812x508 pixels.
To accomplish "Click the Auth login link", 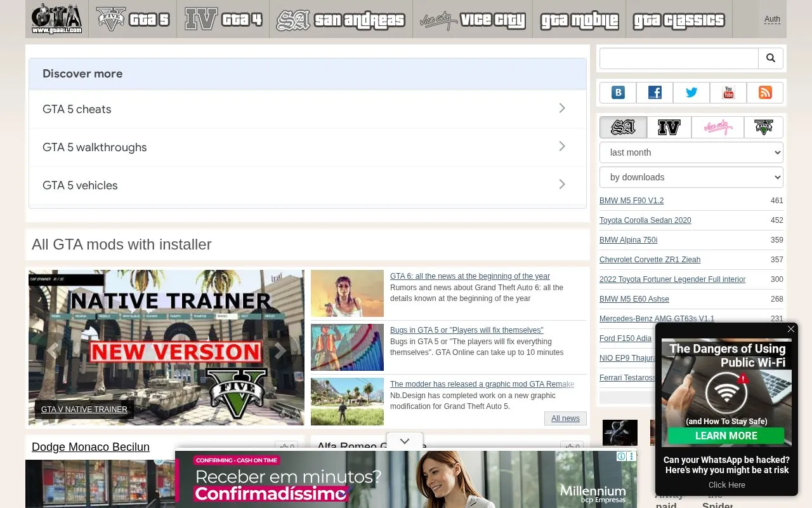I will [x=772, y=19].
